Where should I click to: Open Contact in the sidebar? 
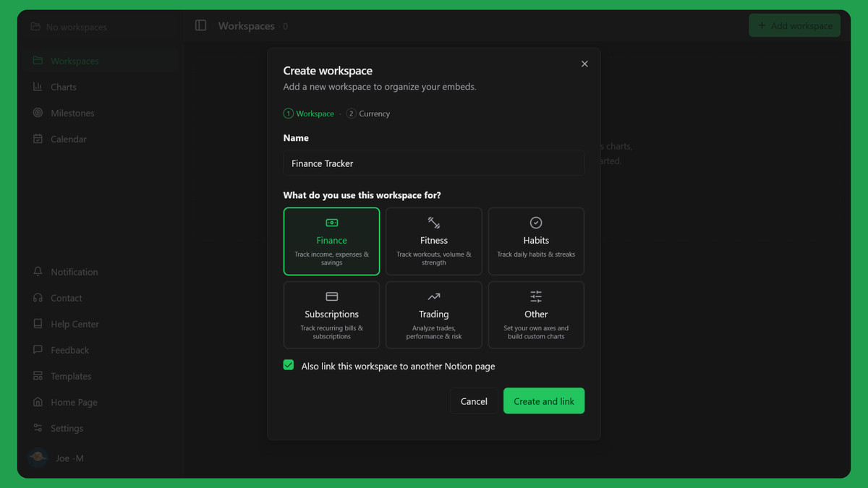click(100, 298)
